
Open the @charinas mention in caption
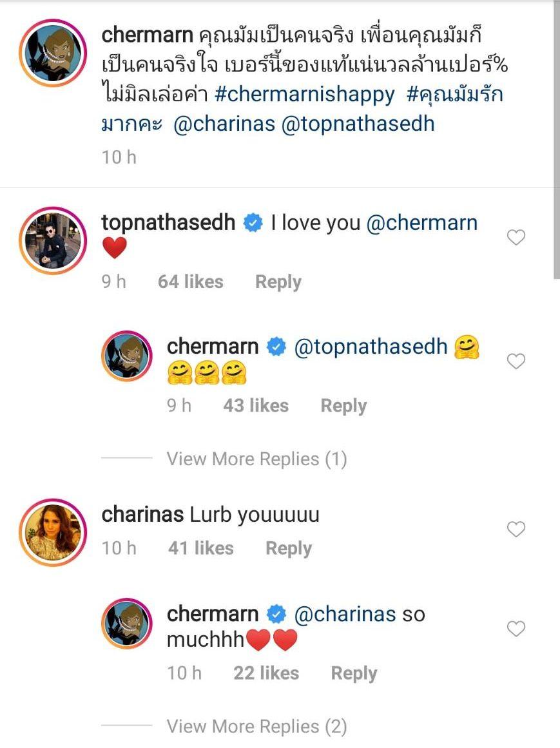click(x=224, y=123)
